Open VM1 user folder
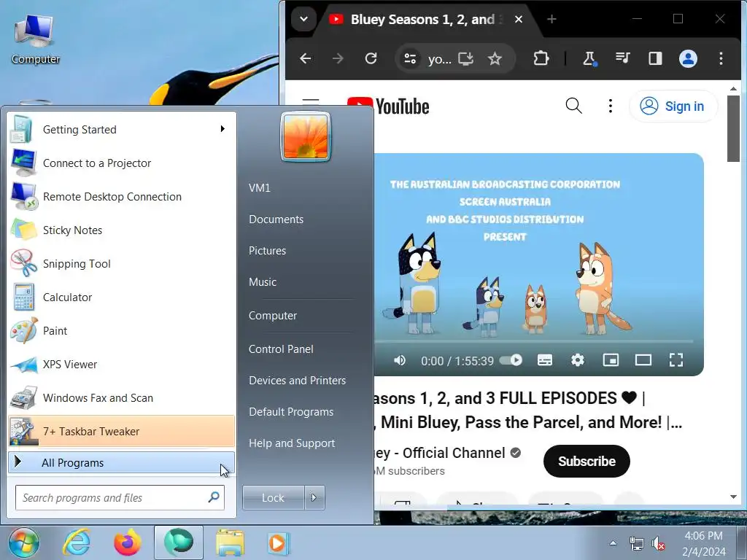This screenshot has height=560, width=747. [260, 188]
